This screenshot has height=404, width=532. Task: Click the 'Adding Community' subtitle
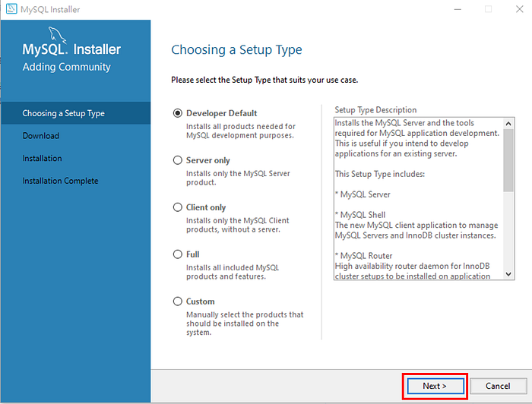[67, 67]
